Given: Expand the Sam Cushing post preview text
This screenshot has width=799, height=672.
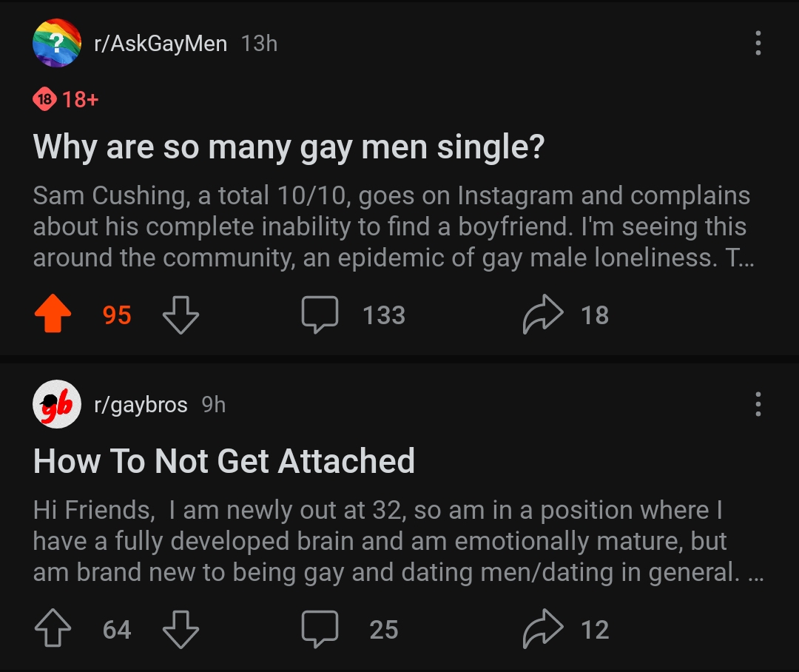Looking at the screenshot, I should 391,227.
